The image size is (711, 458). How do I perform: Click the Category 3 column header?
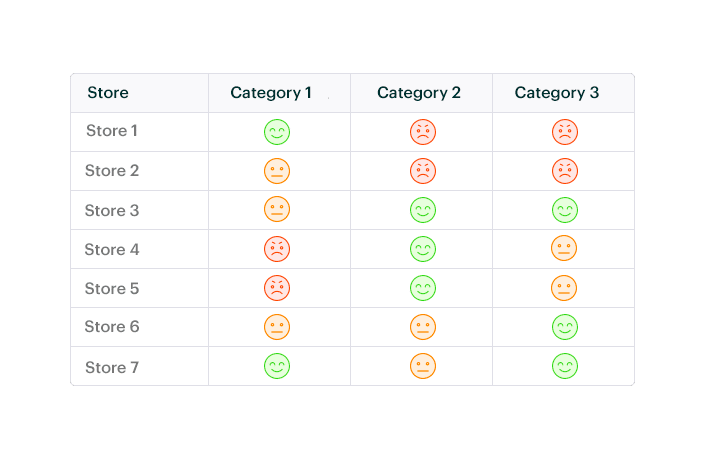point(557,93)
